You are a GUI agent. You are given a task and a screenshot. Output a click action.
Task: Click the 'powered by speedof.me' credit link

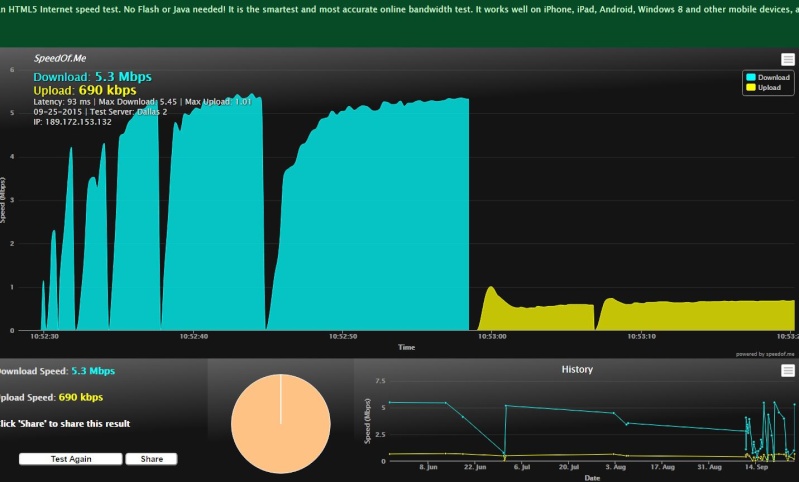(x=765, y=354)
